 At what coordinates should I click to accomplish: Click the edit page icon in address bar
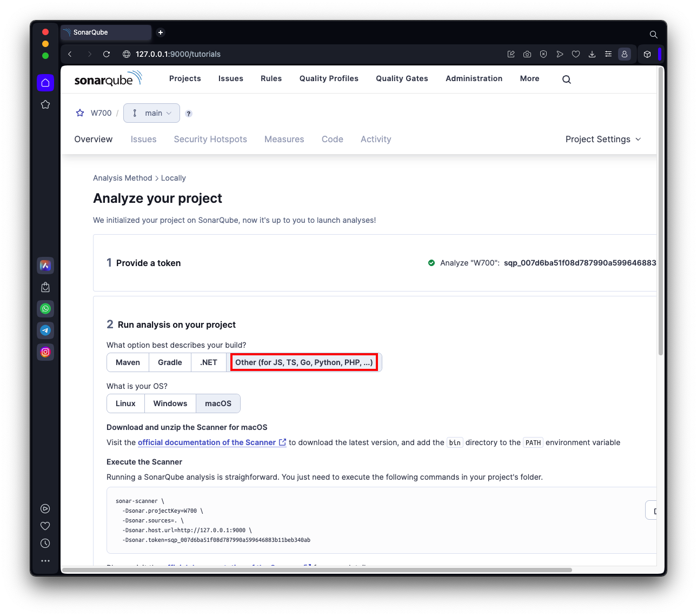tap(511, 54)
